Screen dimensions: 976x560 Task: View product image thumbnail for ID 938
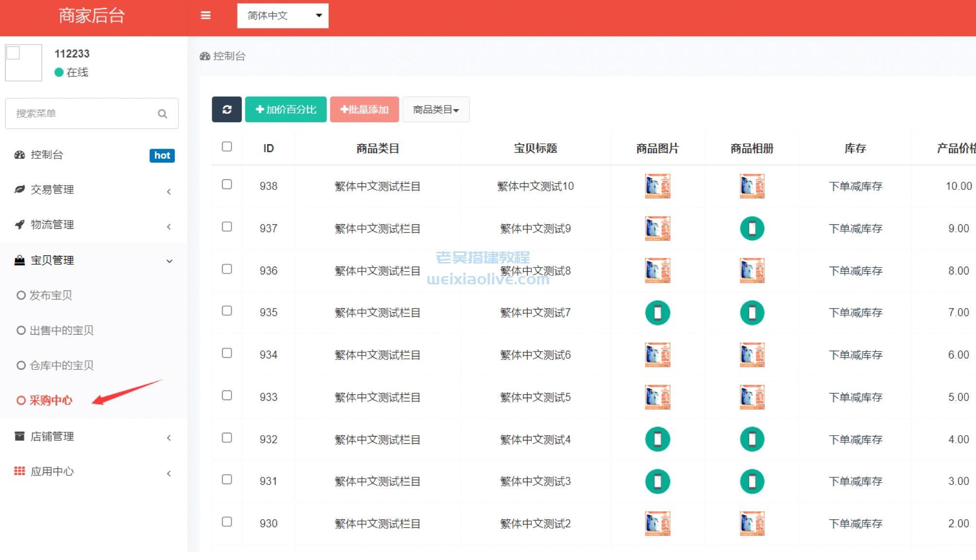pyautogui.click(x=657, y=186)
